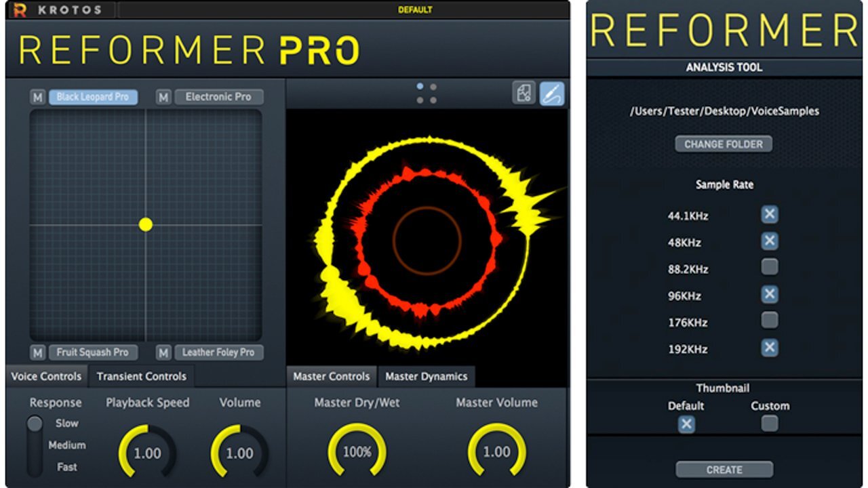Click the "ANALYSIS TOOL" heading
868x488 pixels.
724,67
